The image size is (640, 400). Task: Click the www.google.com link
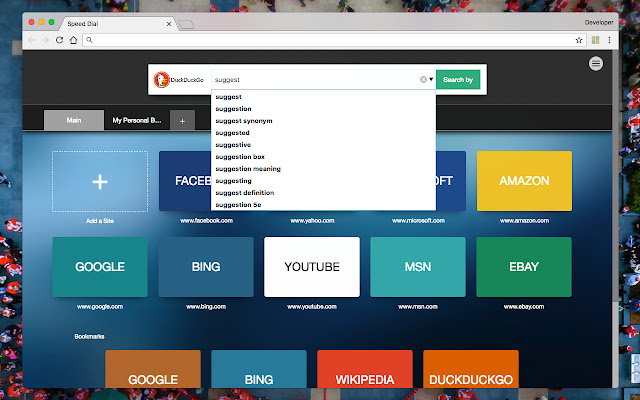(100, 307)
